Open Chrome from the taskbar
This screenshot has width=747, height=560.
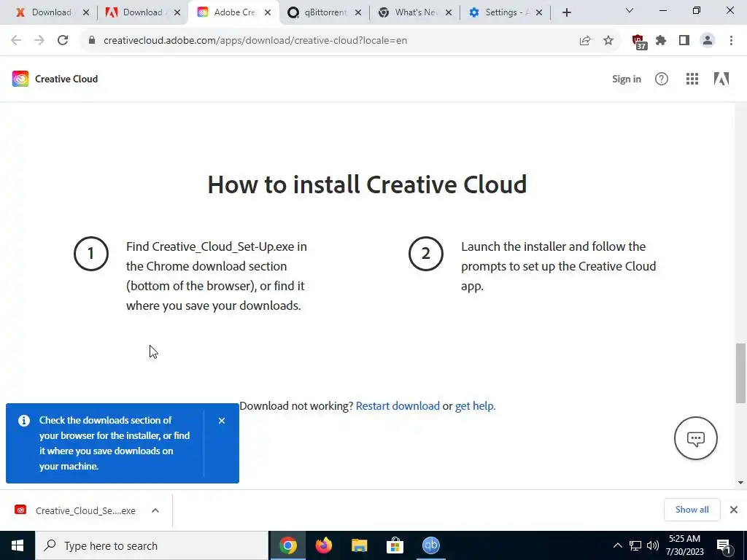287,545
